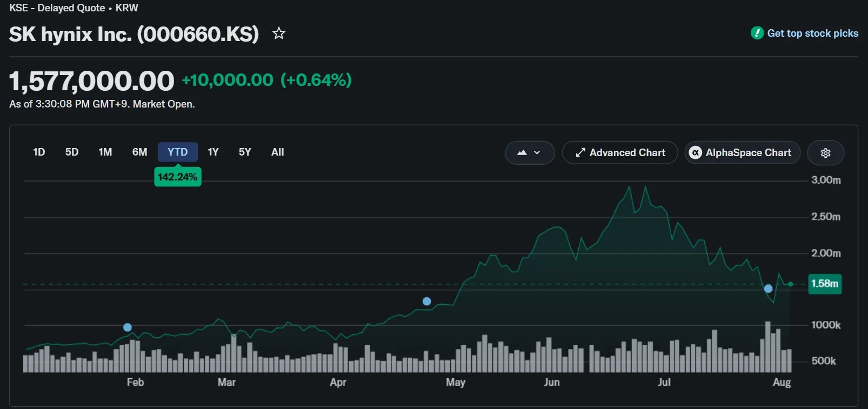
Task: Click the May label on the axis
Action: (x=456, y=383)
